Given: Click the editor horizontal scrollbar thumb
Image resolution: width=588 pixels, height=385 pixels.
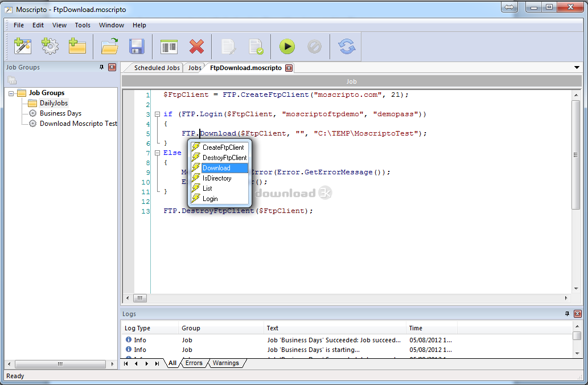Looking at the screenshot, I should coord(139,298).
